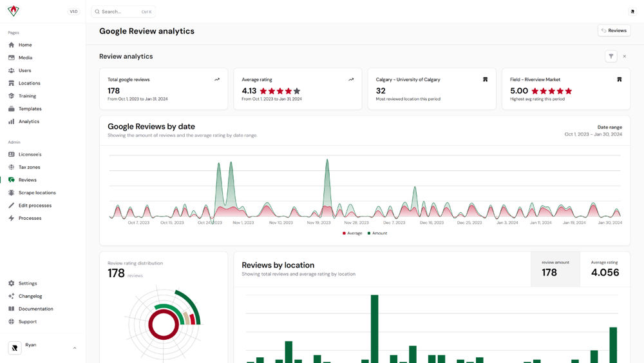
Task: Click the filter funnel icon
Action: 611,56
